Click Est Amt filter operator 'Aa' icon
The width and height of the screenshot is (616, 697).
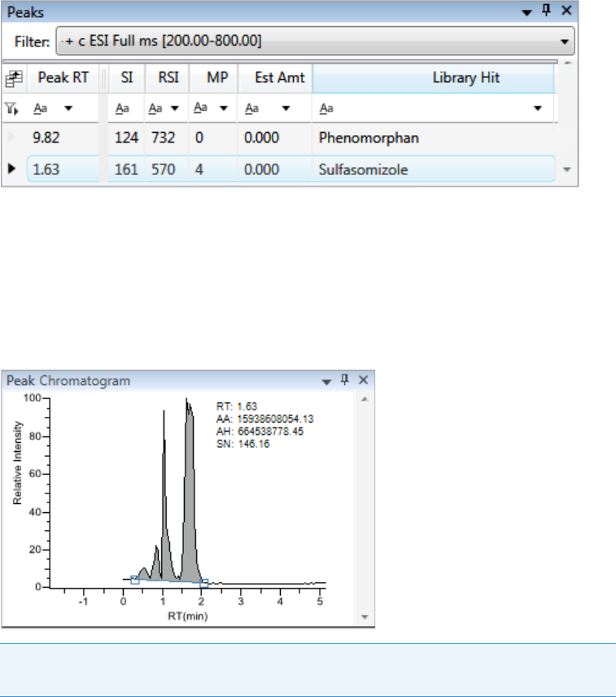pyautogui.click(x=251, y=108)
